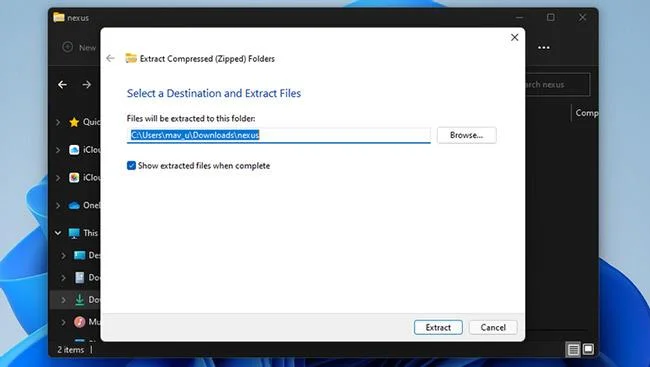Viewport: 650px width, 367px height.
Task: Uncheck Show extracted files when complete
Action: click(x=131, y=165)
